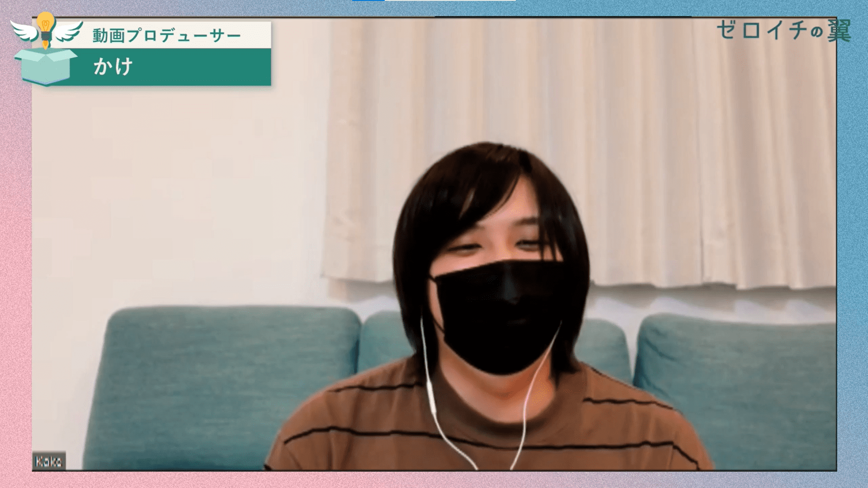Click the Kake name tag
This screenshot has height=488, width=868.
click(x=49, y=461)
